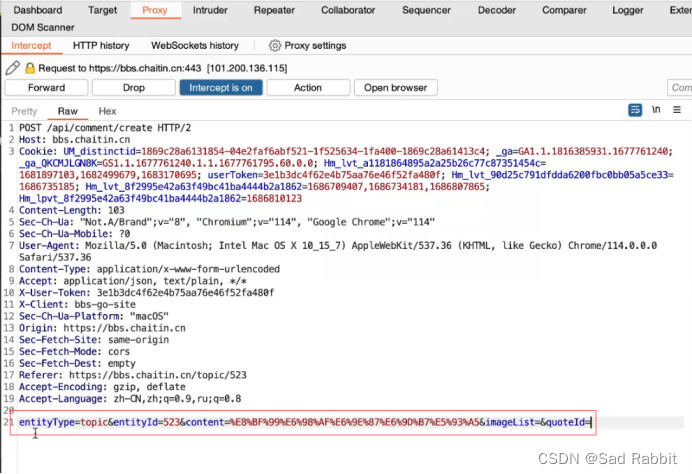Click the Referer header line
The image size is (692, 474).
coord(132,375)
